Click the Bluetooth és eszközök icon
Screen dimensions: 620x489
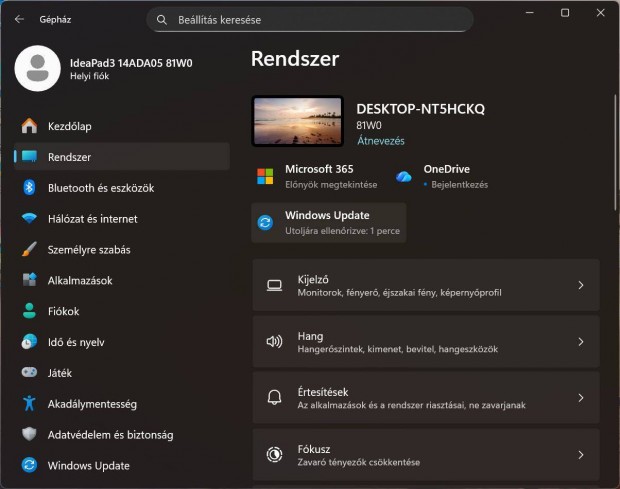coord(29,188)
